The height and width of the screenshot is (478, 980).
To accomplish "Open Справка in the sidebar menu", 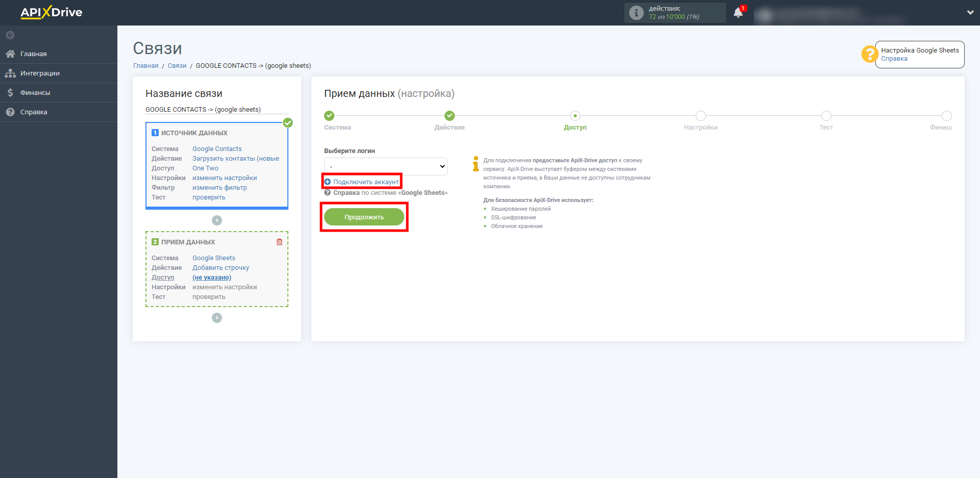I will click(59, 112).
